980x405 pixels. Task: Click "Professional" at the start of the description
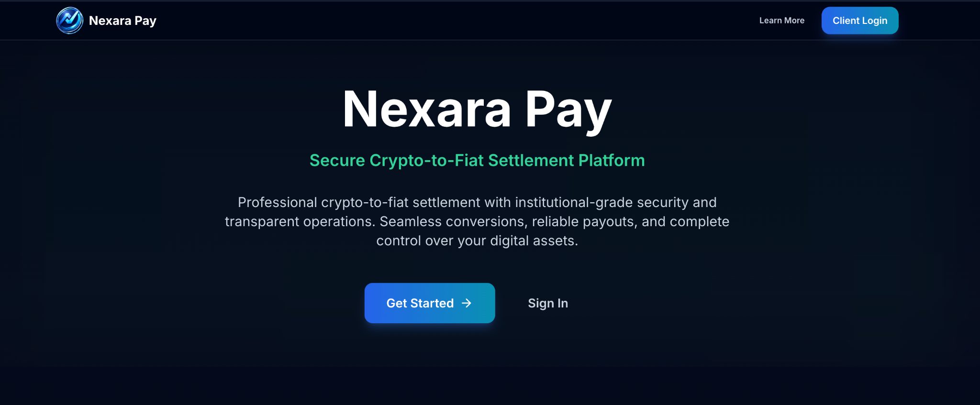coord(277,202)
